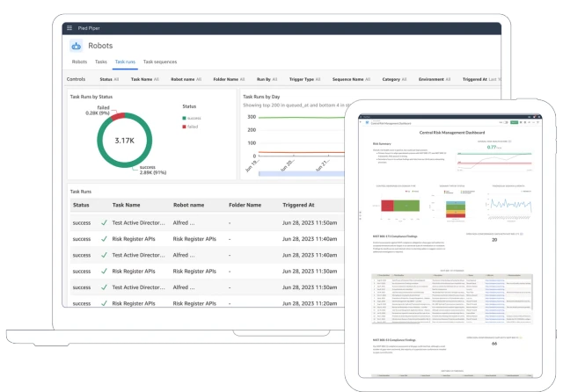Click the Robots page robot icon
The image size is (563, 392).
pos(77,46)
